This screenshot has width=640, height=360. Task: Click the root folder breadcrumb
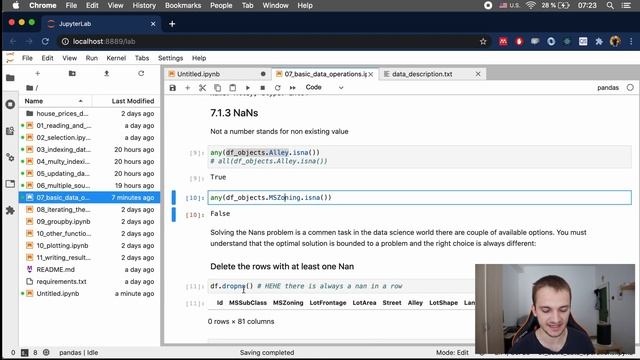(x=30, y=88)
